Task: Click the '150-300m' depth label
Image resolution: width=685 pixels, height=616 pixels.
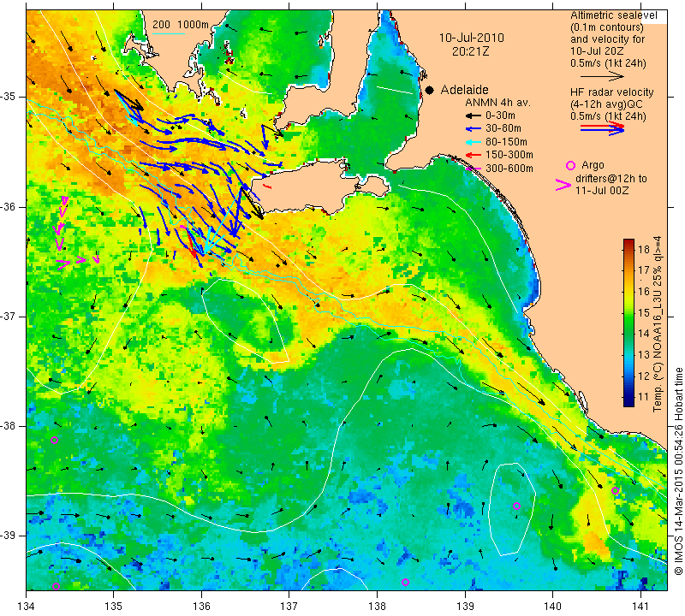Action: 509,155
